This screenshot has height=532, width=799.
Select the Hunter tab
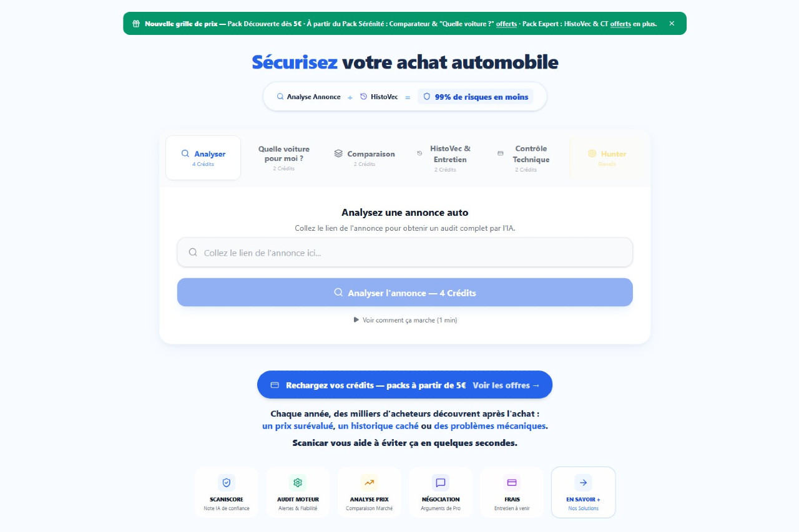[x=607, y=158]
